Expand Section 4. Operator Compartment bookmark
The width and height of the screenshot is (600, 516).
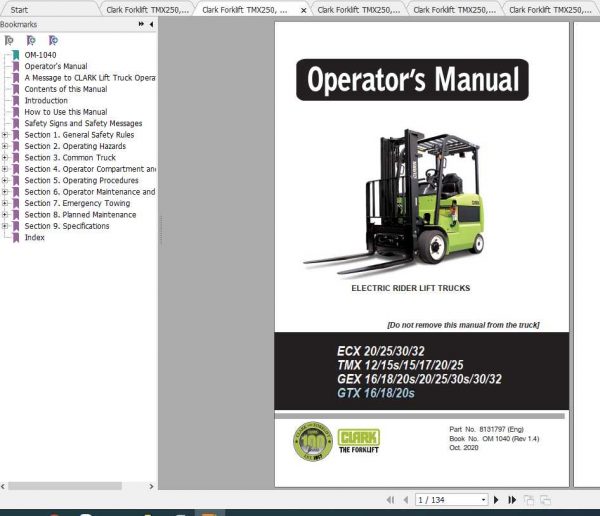click(x=5, y=169)
